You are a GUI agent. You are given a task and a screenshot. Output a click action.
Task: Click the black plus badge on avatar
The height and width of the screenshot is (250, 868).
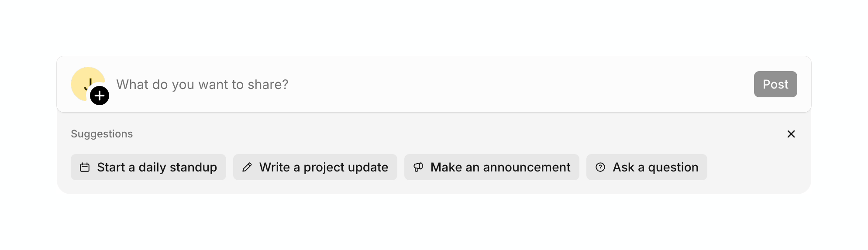pos(100,96)
